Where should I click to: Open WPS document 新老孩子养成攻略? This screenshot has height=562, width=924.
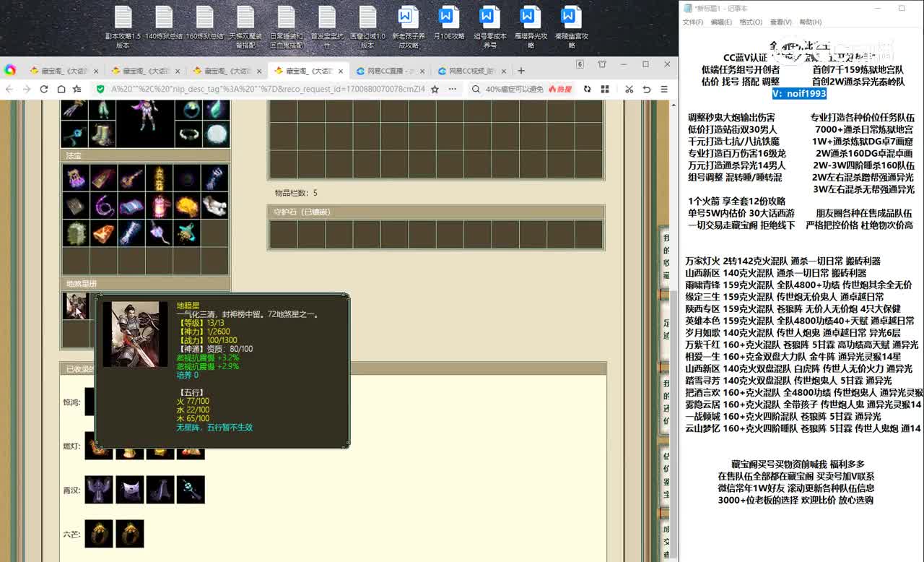pos(409,27)
